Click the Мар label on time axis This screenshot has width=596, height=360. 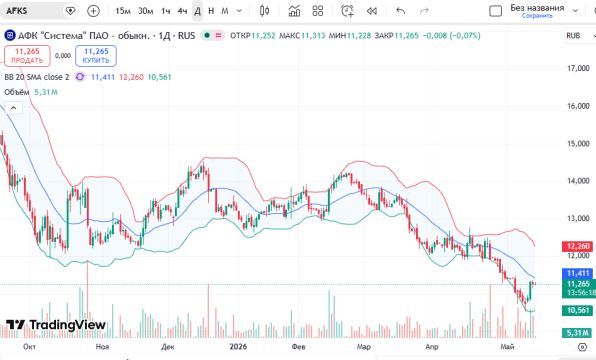coord(364,347)
